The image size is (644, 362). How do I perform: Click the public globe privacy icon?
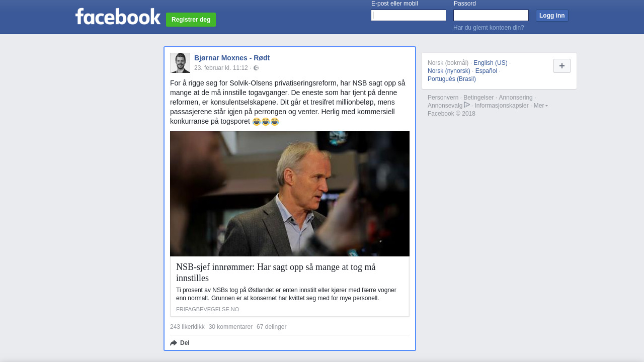256,68
